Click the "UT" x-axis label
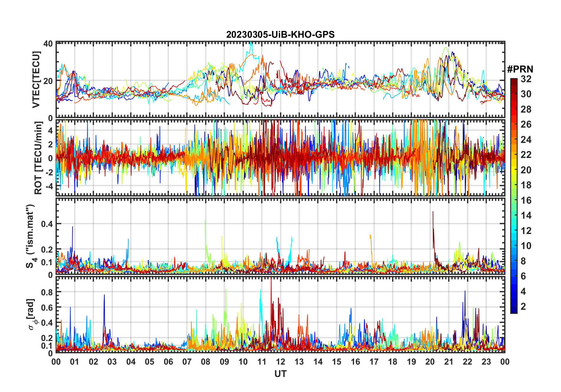 (x=280, y=374)
